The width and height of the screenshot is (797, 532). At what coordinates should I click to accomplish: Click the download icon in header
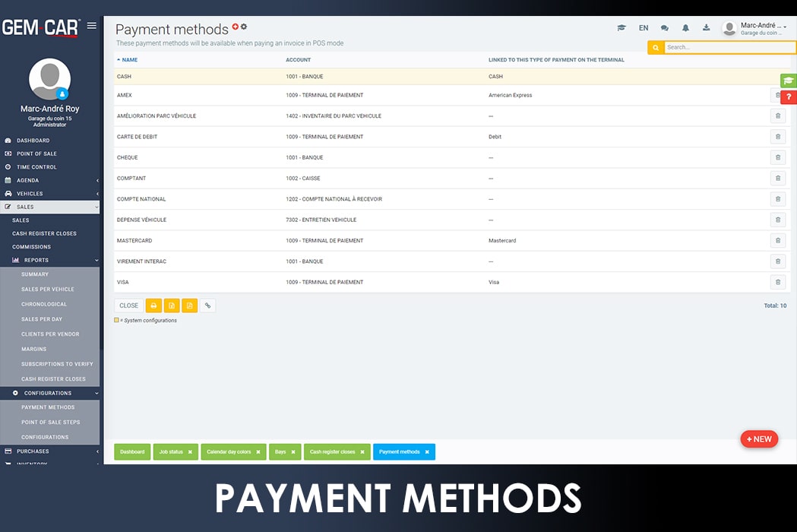pyautogui.click(x=706, y=28)
